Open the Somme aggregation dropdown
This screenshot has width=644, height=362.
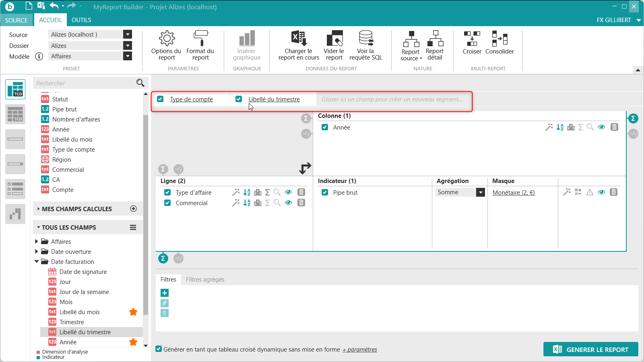point(481,192)
